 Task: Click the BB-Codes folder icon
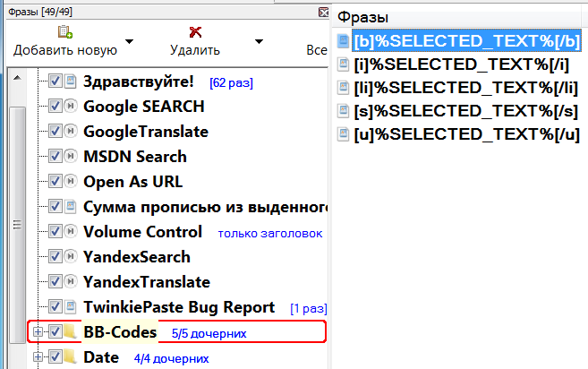(70, 332)
